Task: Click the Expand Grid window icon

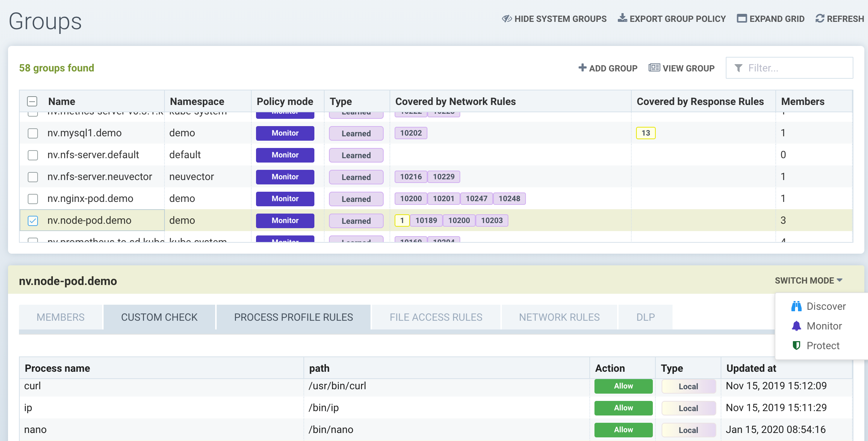Action: coord(741,19)
